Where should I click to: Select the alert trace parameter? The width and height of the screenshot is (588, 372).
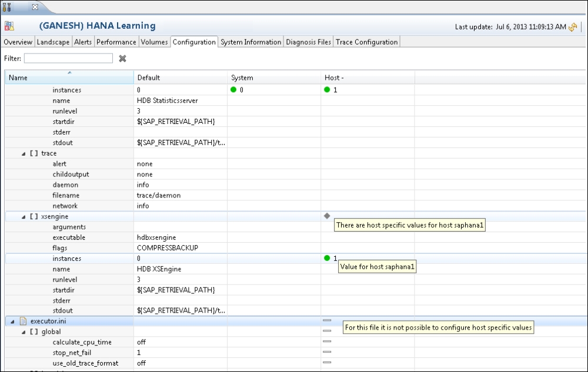click(296, 164)
